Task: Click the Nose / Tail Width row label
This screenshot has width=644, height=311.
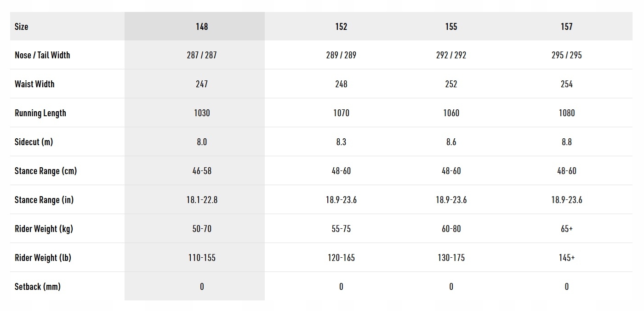Action: [x=42, y=55]
